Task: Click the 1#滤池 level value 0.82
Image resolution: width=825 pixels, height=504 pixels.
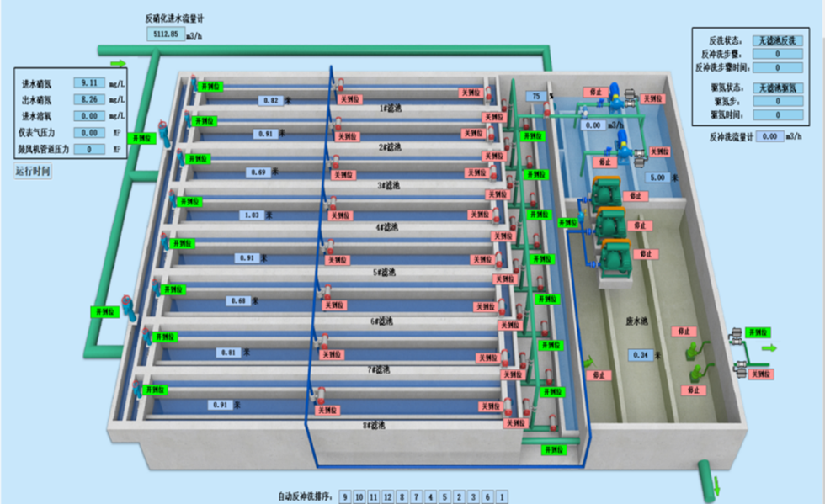Action: pos(271,100)
